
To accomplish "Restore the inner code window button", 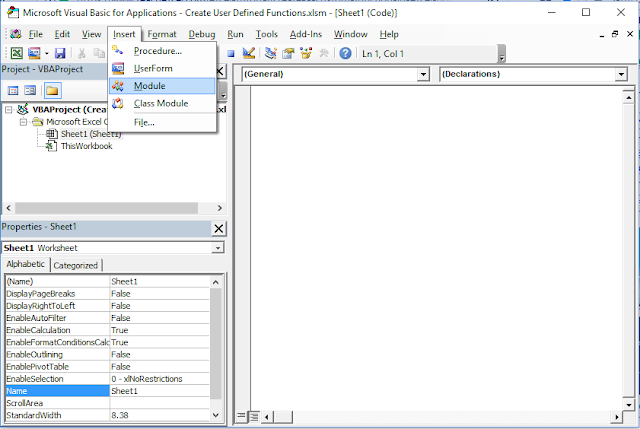I will tap(615, 34).
